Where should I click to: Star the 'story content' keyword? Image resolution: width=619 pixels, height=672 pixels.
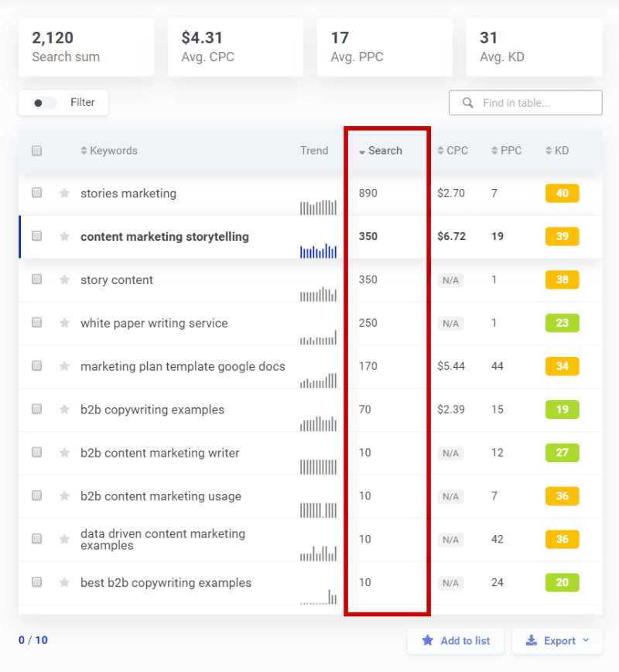pyautogui.click(x=65, y=280)
